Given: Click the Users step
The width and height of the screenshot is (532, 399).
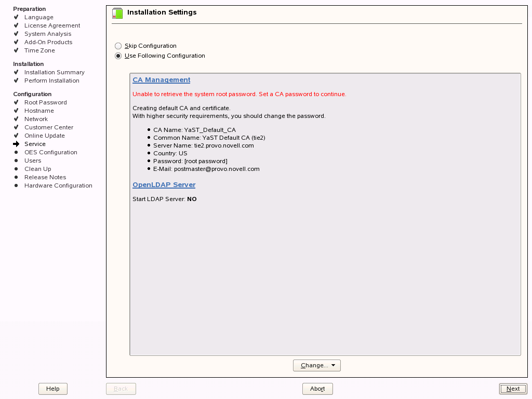Looking at the screenshot, I should coord(33,161).
